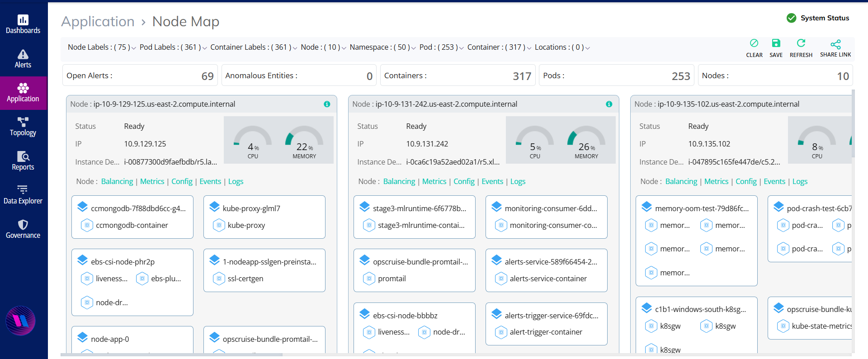Click the Open Alerts summary card
Screen dimensions: 868x359
tap(140, 76)
